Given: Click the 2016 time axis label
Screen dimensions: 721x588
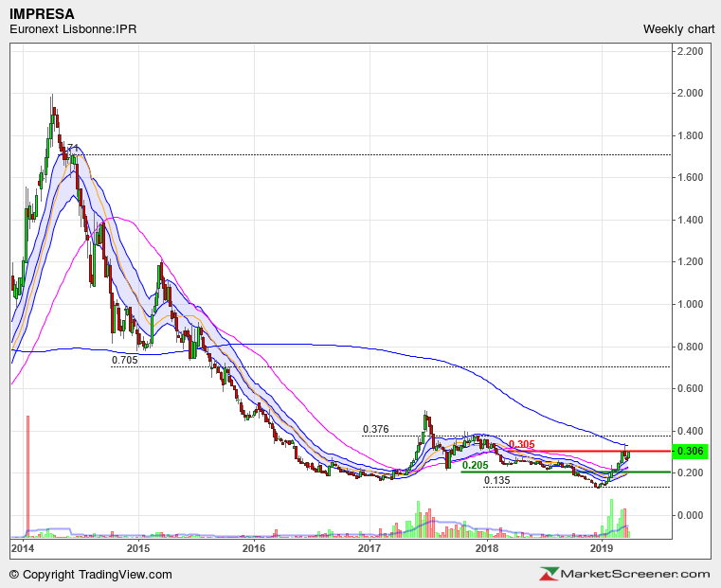Looking at the screenshot, I should pos(254,548).
